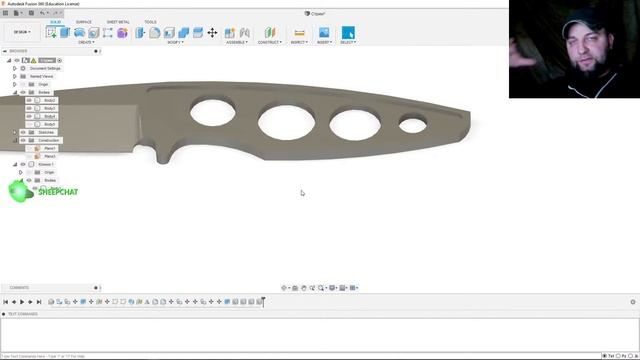640x360 pixels.
Task: Expand Document Settings node
Action: coord(15,69)
